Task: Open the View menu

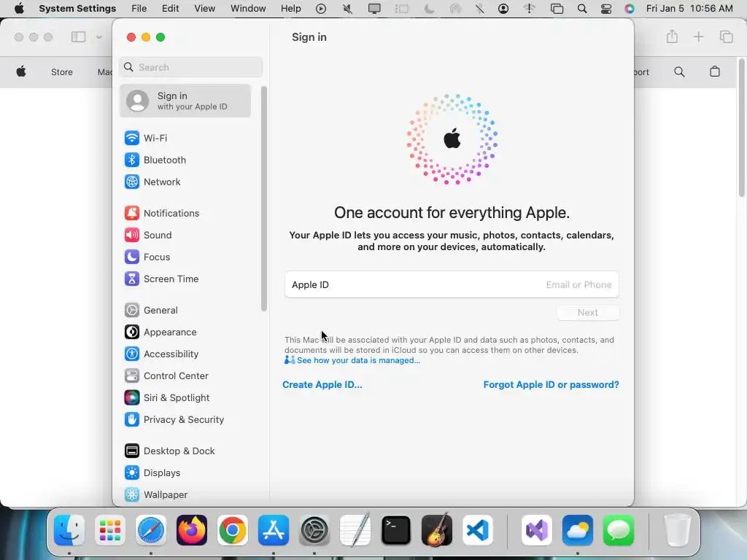Action: coord(205,9)
